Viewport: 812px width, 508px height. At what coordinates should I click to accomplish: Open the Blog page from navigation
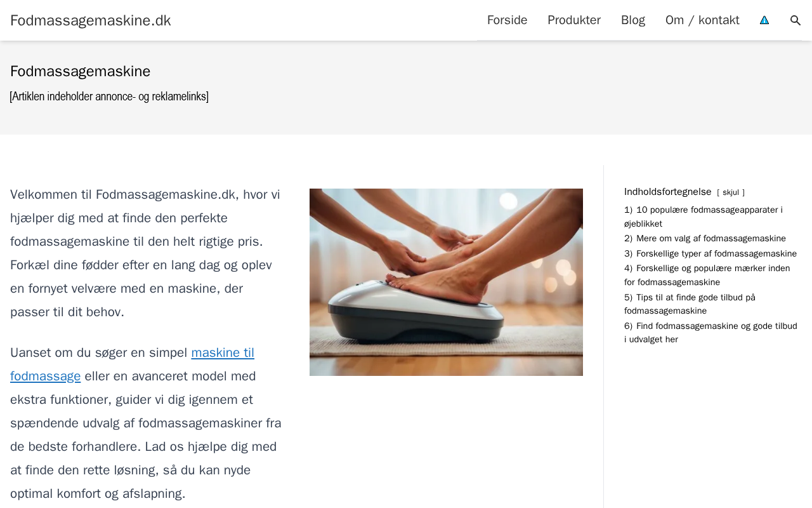point(633,20)
